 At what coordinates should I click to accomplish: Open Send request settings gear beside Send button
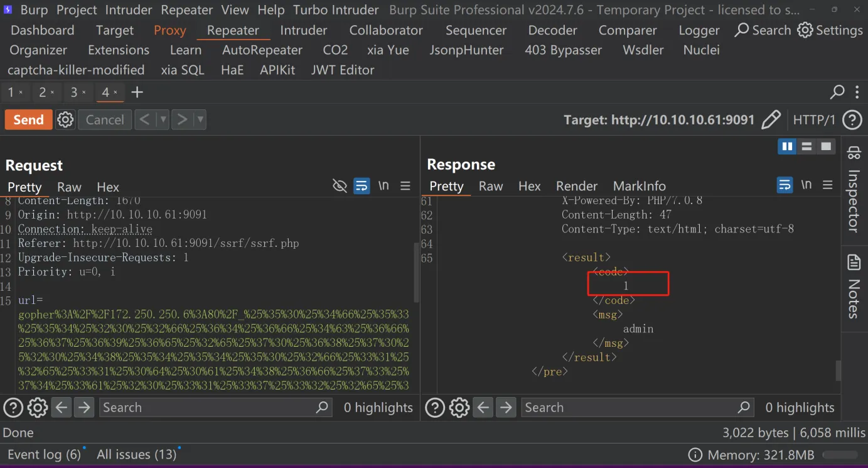pyautogui.click(x=65, y=119)
